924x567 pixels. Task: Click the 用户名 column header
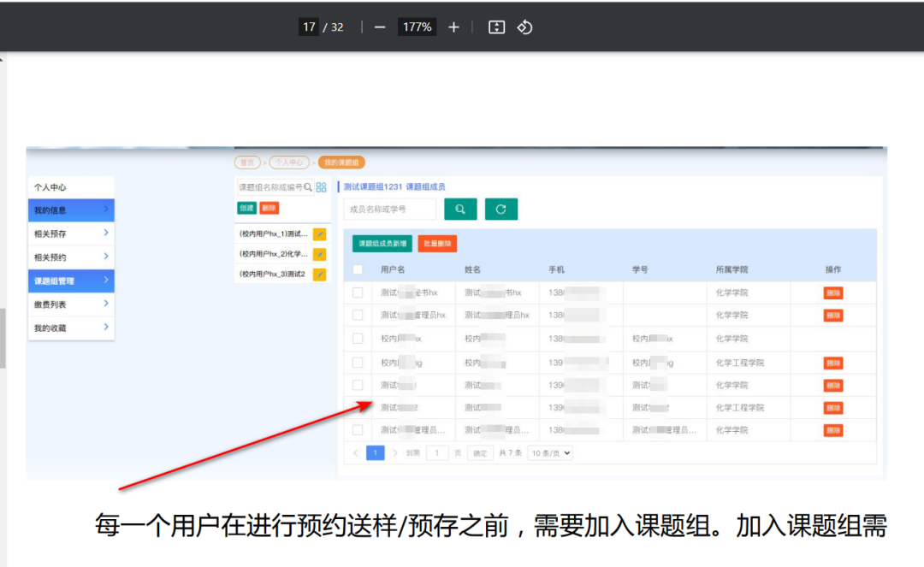(393, 269)
